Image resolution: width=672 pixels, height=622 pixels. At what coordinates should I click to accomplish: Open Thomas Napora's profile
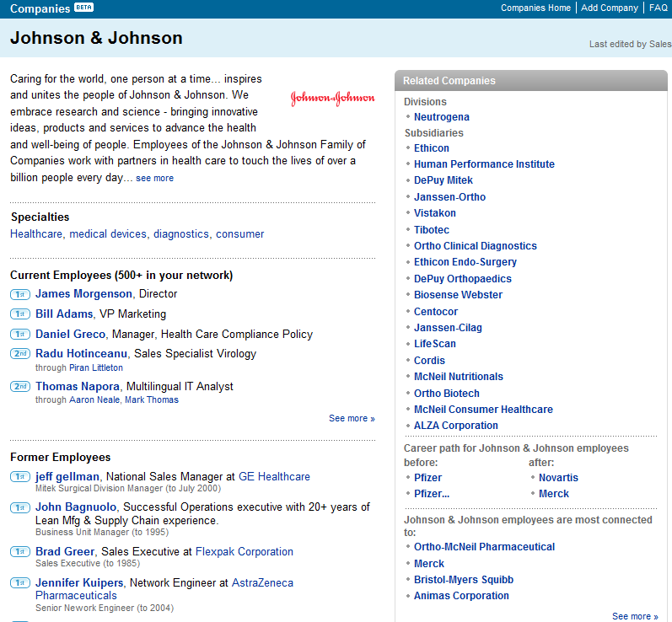point(78,386)
